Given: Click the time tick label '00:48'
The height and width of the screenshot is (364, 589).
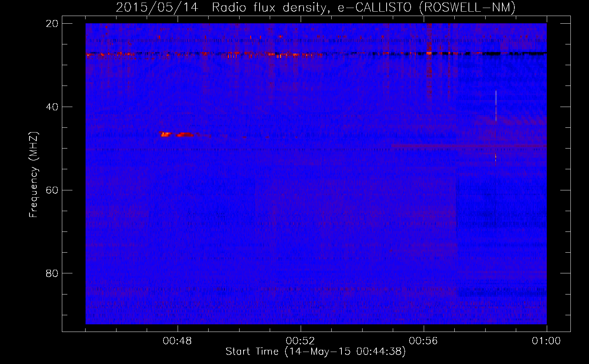Looking at the screenshot, I should coord(177,341).
